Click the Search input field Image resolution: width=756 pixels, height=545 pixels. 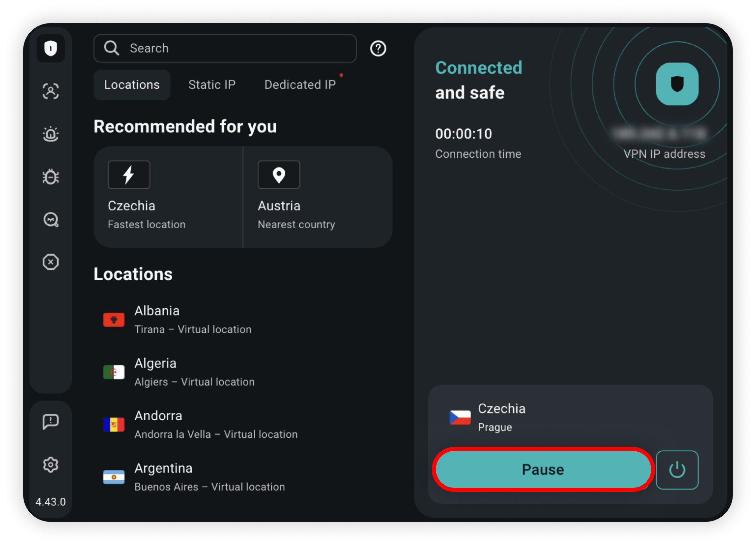click(x=225, y=48)
